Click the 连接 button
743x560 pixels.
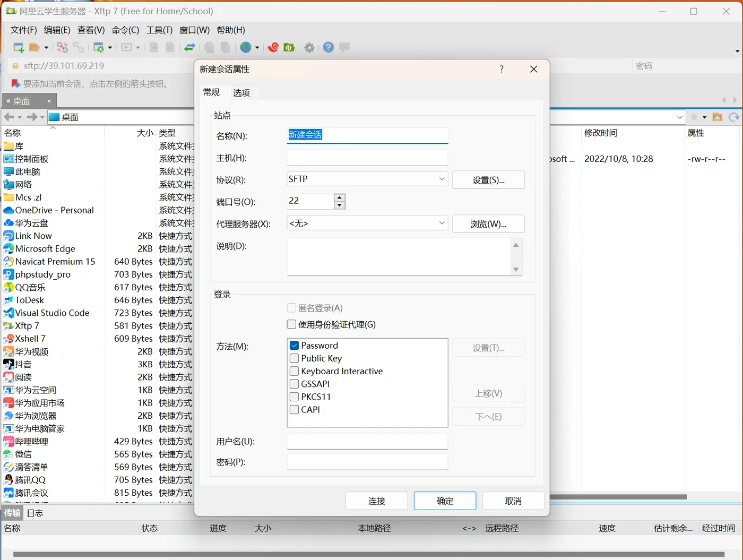(x=377, y=501)
